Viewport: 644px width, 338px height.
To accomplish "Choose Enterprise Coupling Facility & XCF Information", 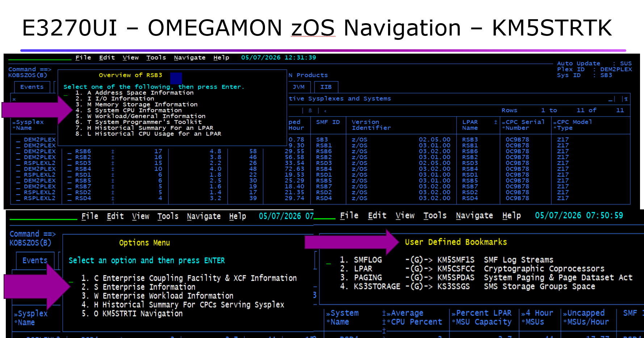I will (x=189, y=278).
